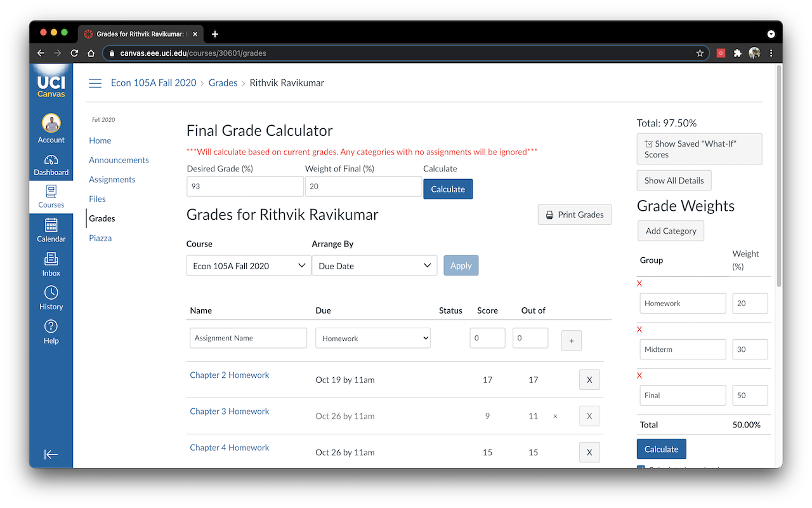Click the Desired Grade input field

pos(245,187)
